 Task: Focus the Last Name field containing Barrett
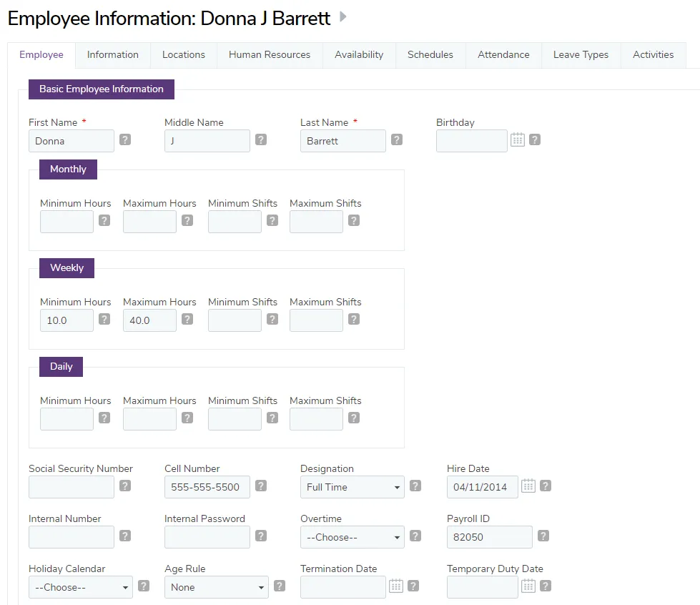(x=343, y=141)
